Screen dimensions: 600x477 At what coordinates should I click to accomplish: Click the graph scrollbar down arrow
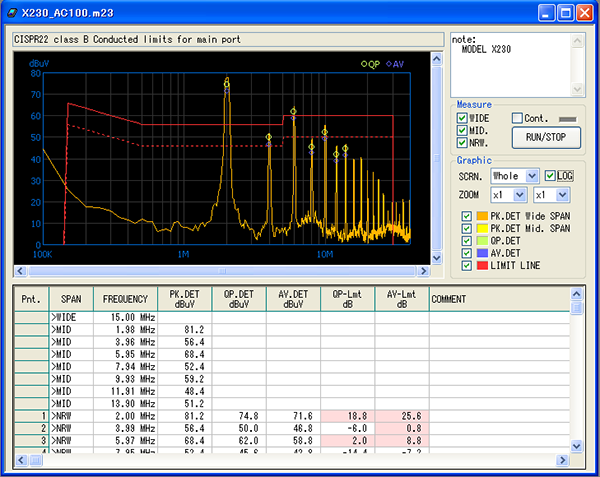click(435, 259)
